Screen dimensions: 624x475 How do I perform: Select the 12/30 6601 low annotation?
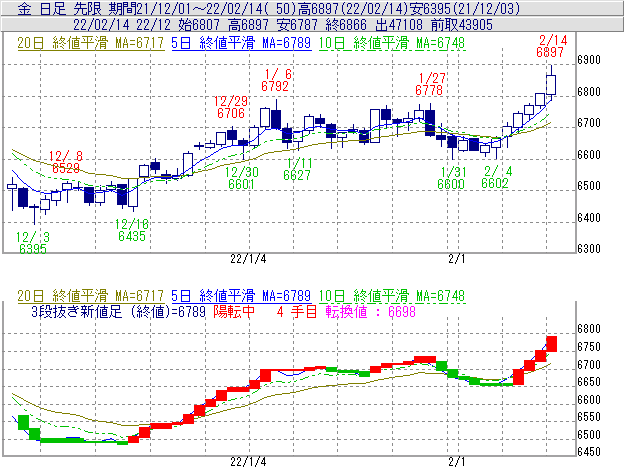pyautogui.click(x=241, y=178)
